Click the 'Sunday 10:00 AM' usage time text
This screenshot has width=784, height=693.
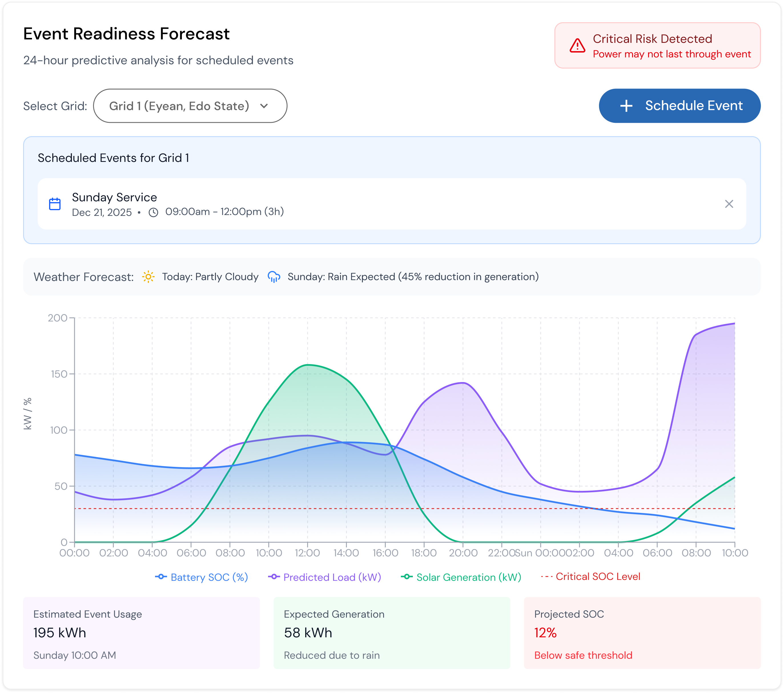75,655
